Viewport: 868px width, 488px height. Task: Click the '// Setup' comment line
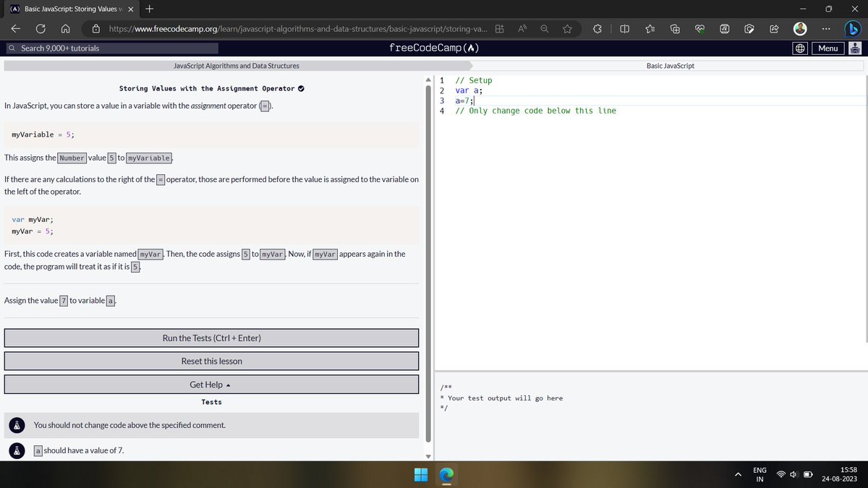(x=473, y=80)
